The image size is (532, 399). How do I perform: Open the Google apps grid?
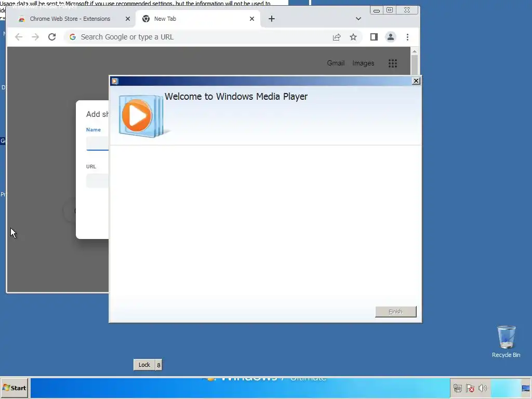click(x=393, y=63)
